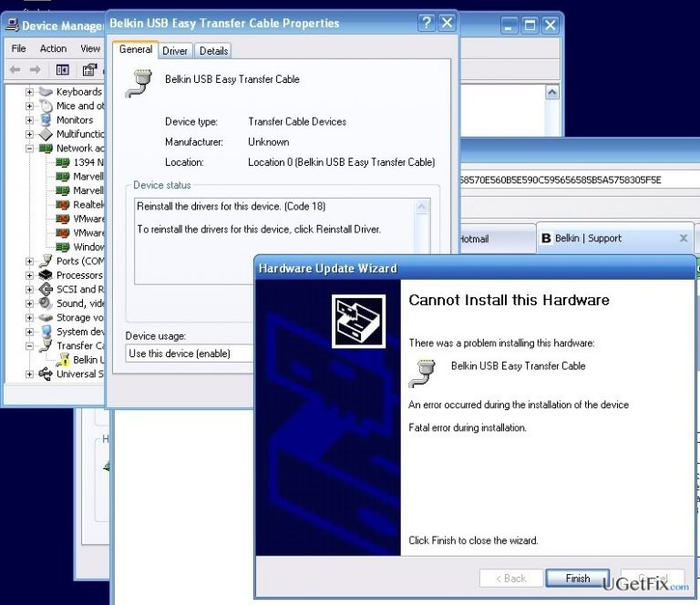
Task: Select the Ports (COM) category icon
Action: click(x=46, y=261)
